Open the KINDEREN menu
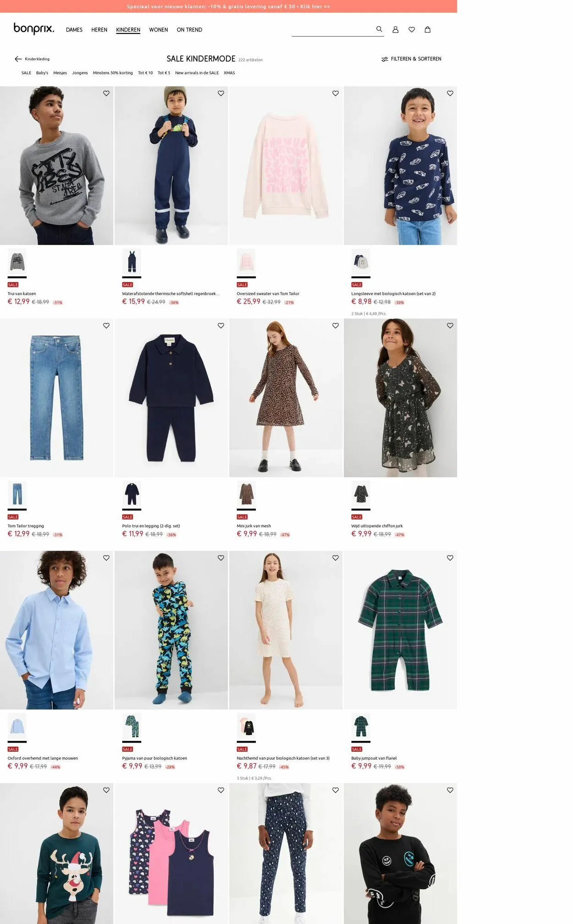This screenshot has width=573, height=924. [128, 30]
